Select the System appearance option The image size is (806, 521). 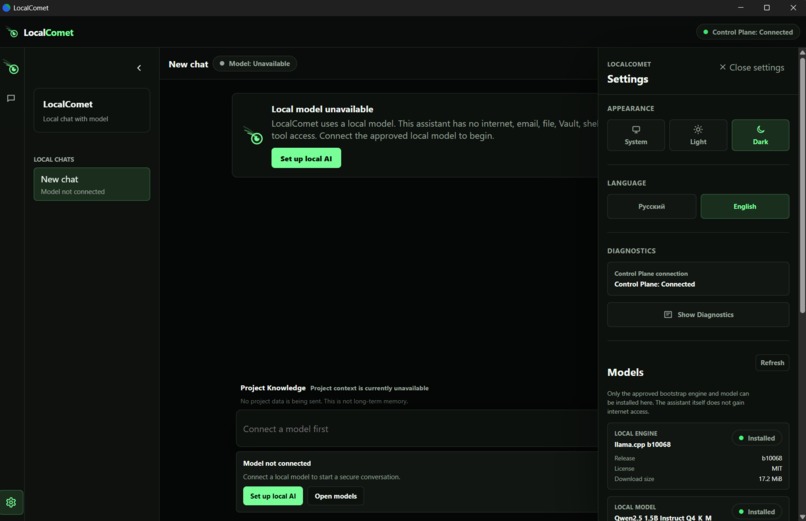point(636,135)
